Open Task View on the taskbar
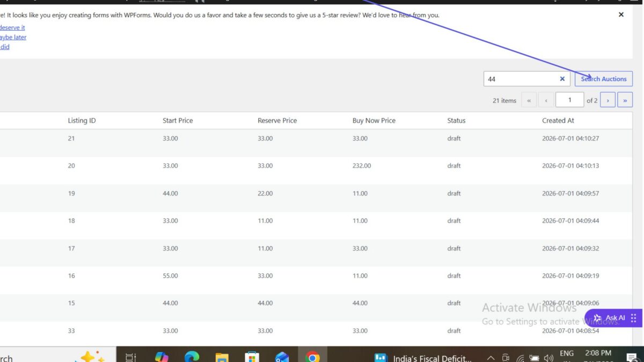The height and width of the screenshot is (362, 644). 130,357
